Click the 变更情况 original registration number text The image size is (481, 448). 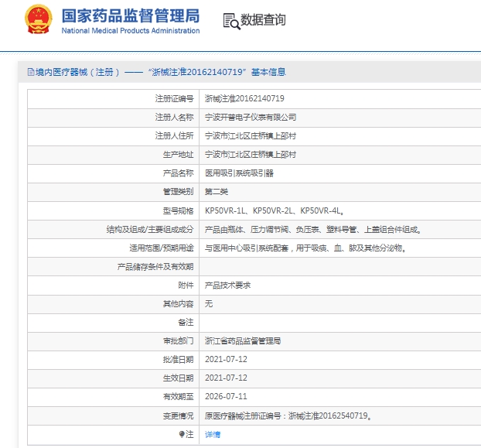(x=288, y=416)
